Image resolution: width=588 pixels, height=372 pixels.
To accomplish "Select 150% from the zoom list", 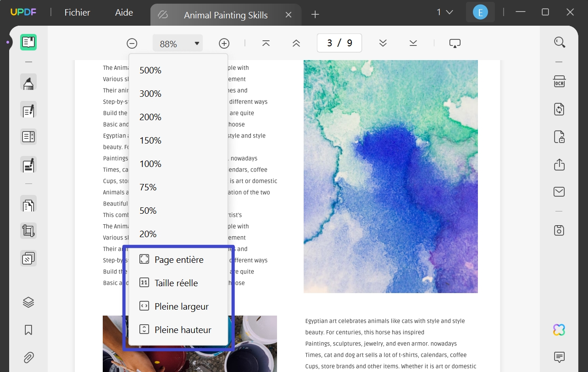I will [x=150, y=140].
